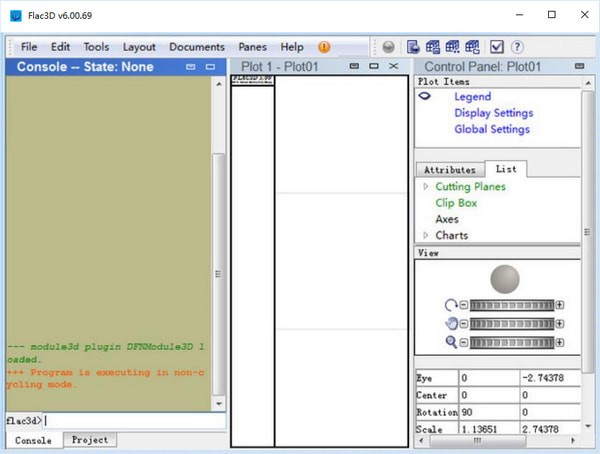This screenshot has width=600, height=454.
Task: Close the Plot 1 - Plot01 pane
Action: 394,66
